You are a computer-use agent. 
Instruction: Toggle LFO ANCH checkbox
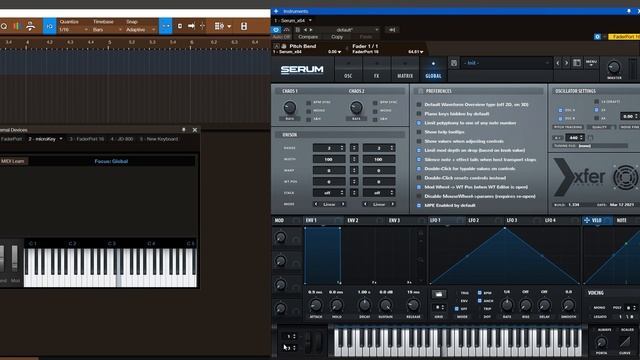pyautogui.click(x=480, y=300)
